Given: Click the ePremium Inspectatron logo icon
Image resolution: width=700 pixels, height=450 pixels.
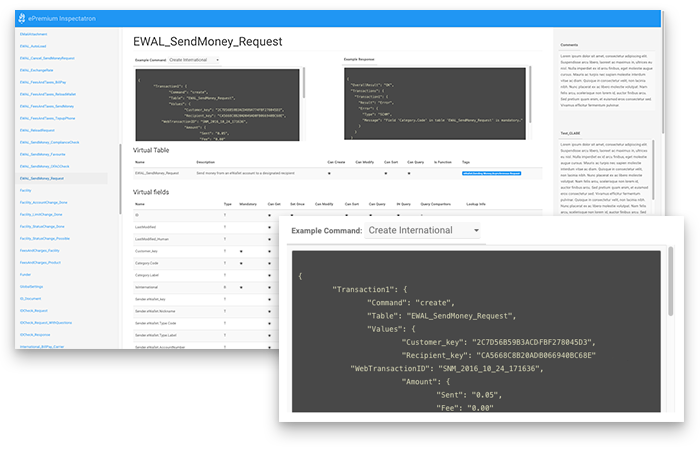Looking at the screenshot, I should pos(23,17).
